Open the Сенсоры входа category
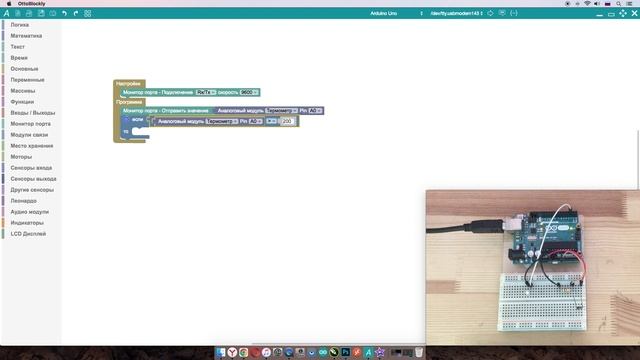This screenshot has width=640, height=360. tap(31, 168)
